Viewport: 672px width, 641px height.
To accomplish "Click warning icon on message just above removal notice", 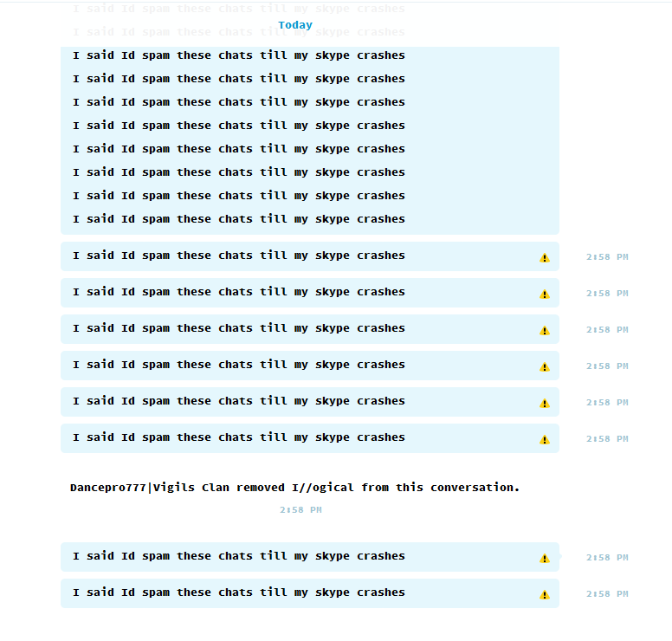I will click(x=545, y=439).
